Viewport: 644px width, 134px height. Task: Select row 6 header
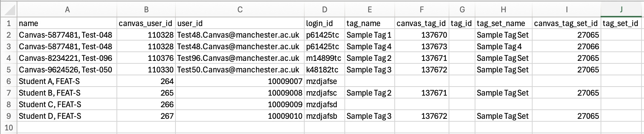tap(9, 81)
